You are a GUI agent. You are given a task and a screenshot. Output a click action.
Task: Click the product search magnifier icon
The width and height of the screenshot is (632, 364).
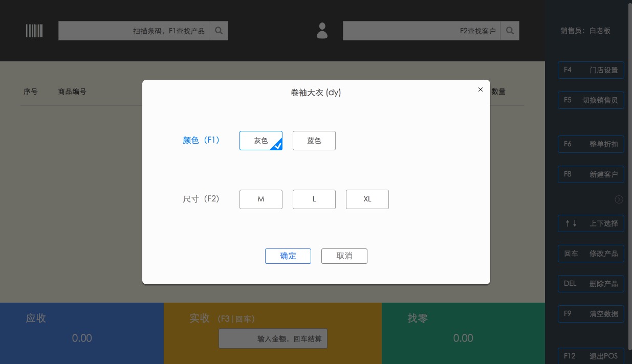219,31
